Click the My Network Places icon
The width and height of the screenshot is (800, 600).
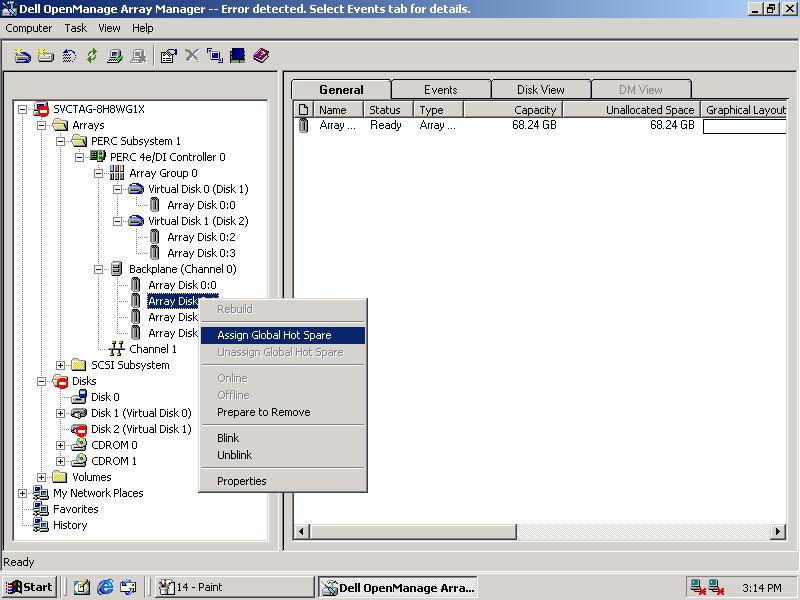[41, 493]
